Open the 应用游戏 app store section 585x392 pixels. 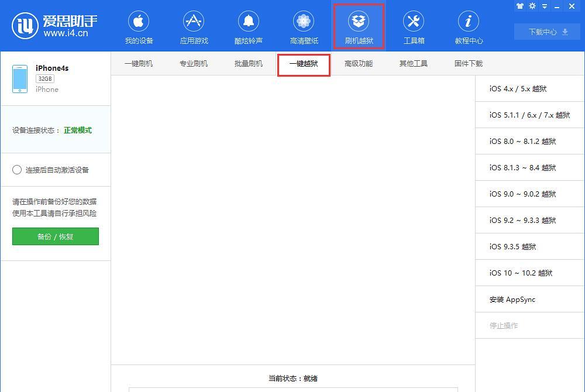click(194, 27)
